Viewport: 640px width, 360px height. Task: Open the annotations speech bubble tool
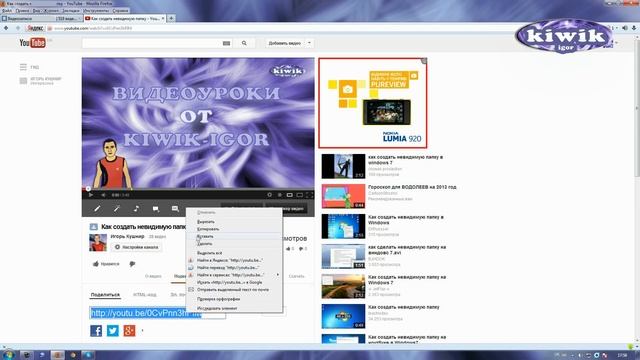pyautogui.click(x=156, y=209)
